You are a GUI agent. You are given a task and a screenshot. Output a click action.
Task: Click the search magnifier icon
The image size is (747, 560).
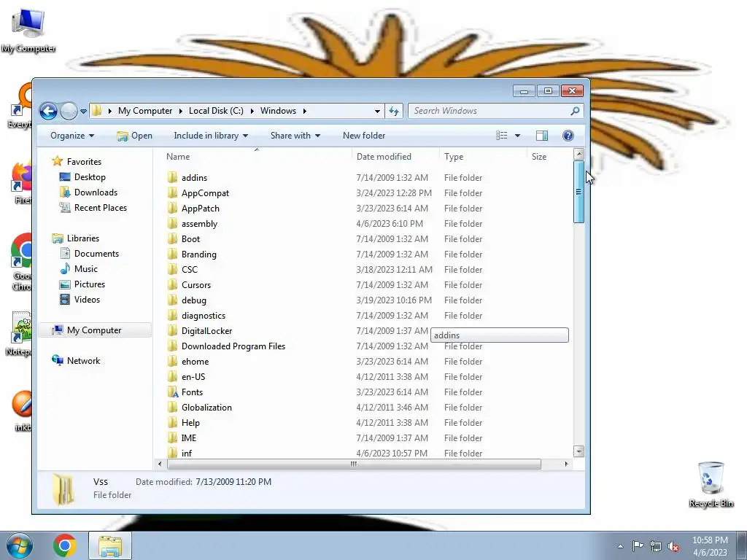[575, 111]
